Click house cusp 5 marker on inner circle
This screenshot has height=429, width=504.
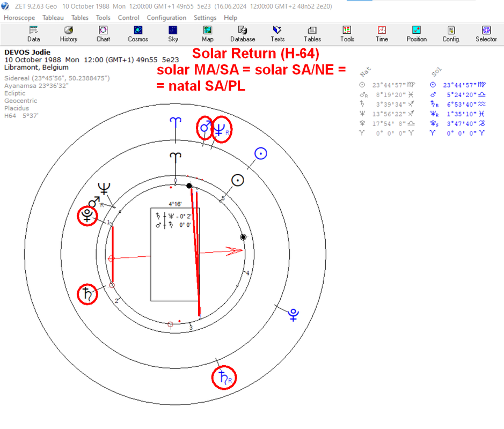223,198
